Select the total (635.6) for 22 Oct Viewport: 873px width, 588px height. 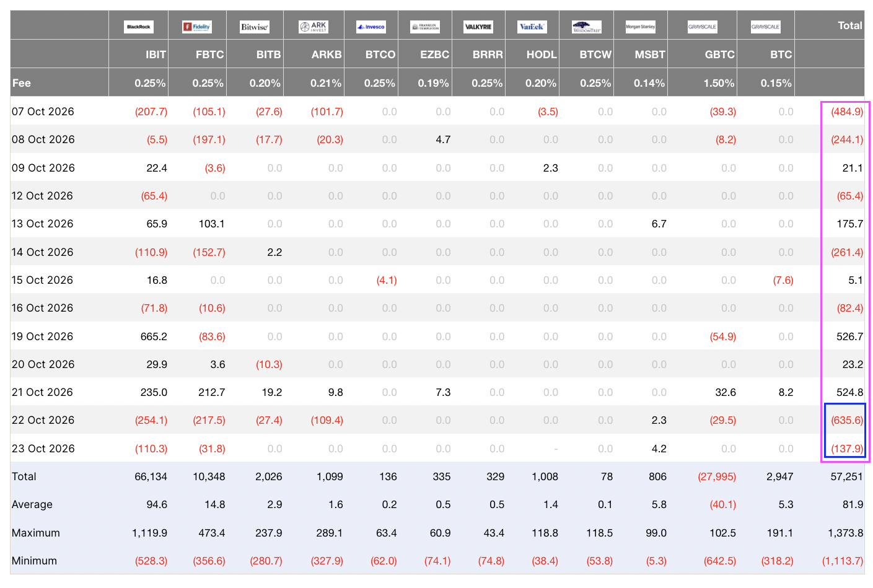pyautogui.click(x=846, y=420)
